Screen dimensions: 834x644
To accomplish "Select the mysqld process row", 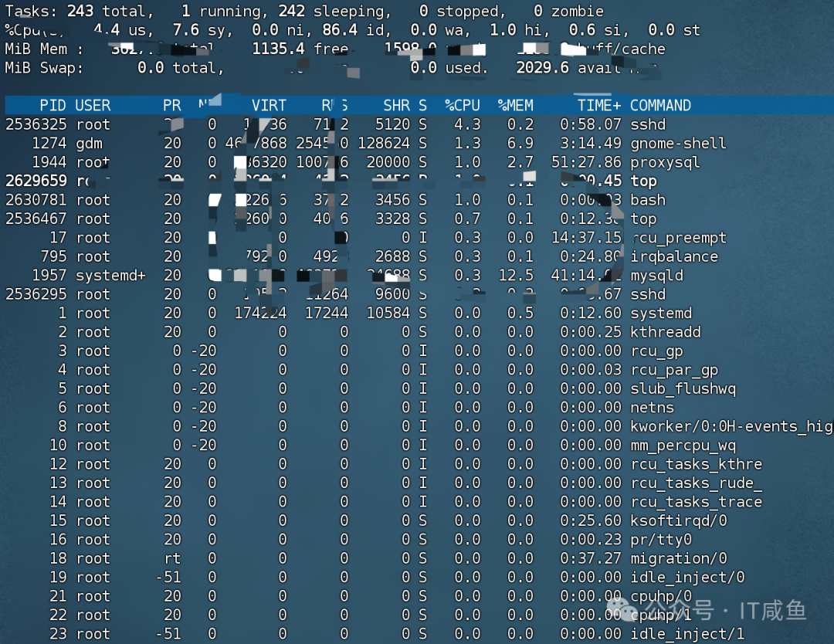I will click(386, 275).
